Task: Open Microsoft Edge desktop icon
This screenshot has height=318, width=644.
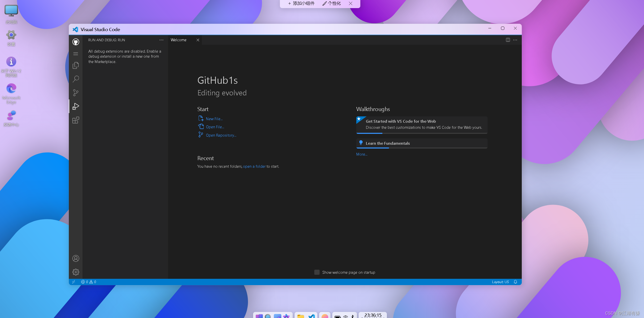Action: click(x=11, y=94)
